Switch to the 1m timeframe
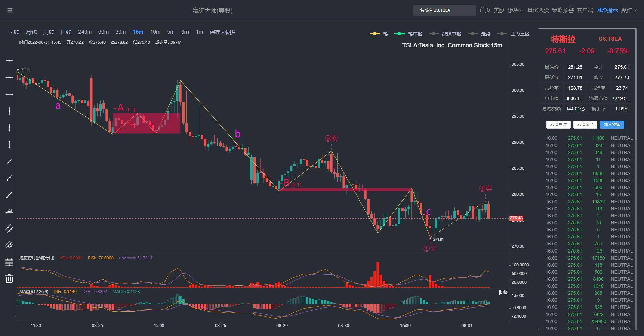Viewport: 644px width, 336px height. point(199,32)
